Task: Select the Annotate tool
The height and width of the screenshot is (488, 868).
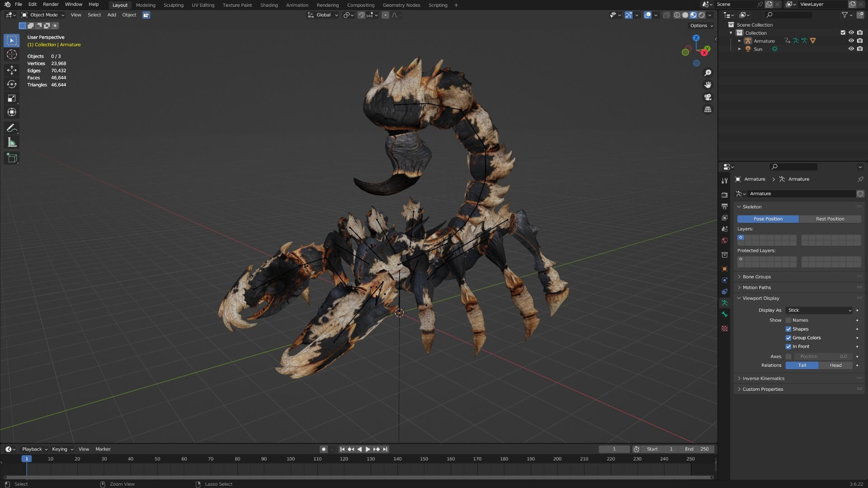Action: (x=12, y=128)
